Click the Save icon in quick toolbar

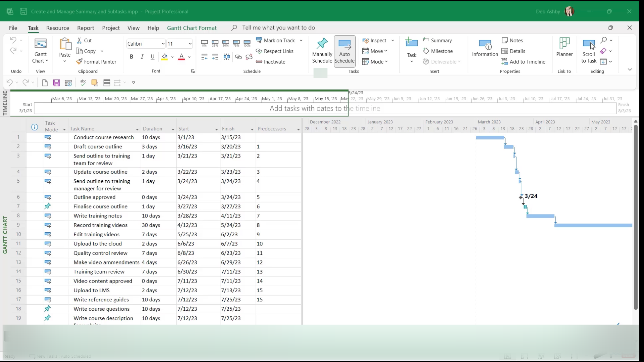56,83
